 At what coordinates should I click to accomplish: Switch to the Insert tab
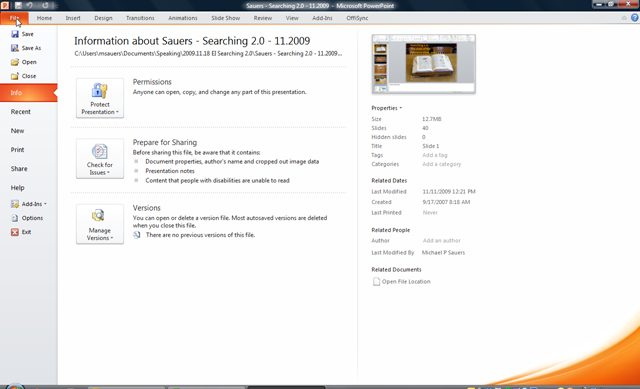[x=73, y=18]
